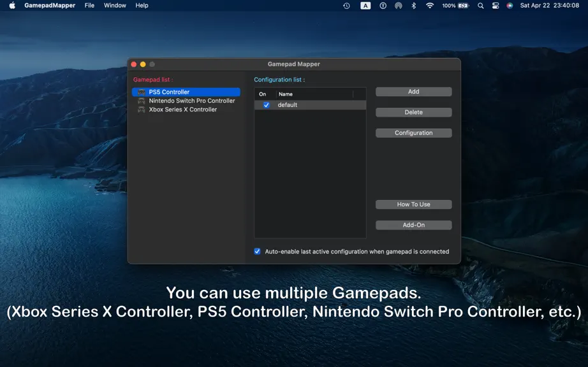Click the input source 'A' icon
Screen dimensions: 588x367
[365, 6]
